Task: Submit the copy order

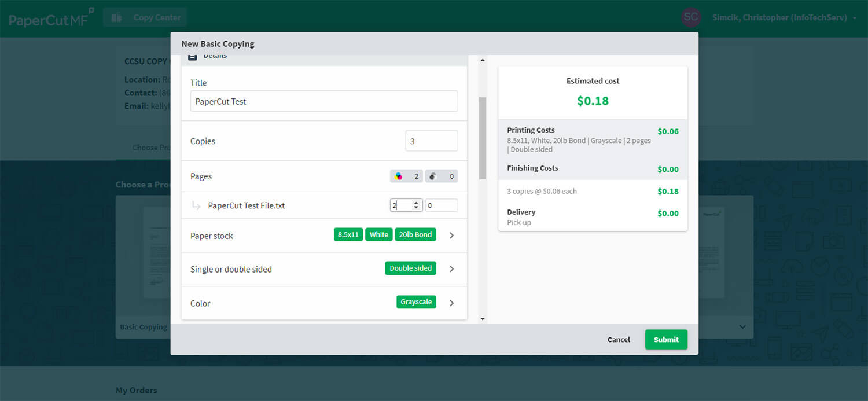Action: click(666, 340)
